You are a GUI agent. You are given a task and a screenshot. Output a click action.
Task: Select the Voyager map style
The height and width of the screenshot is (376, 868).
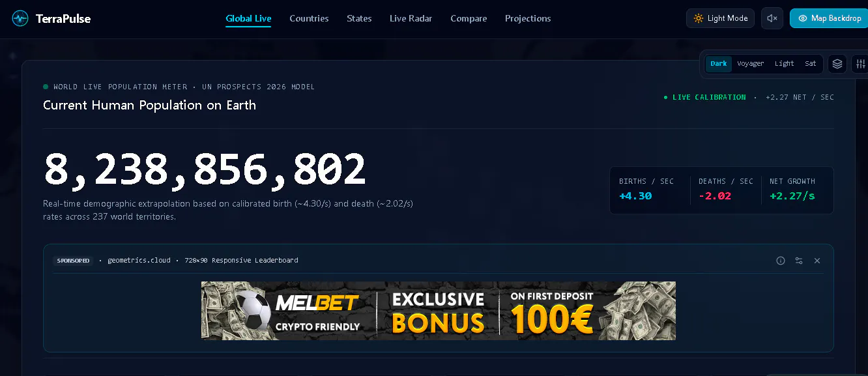coord(751,64)
